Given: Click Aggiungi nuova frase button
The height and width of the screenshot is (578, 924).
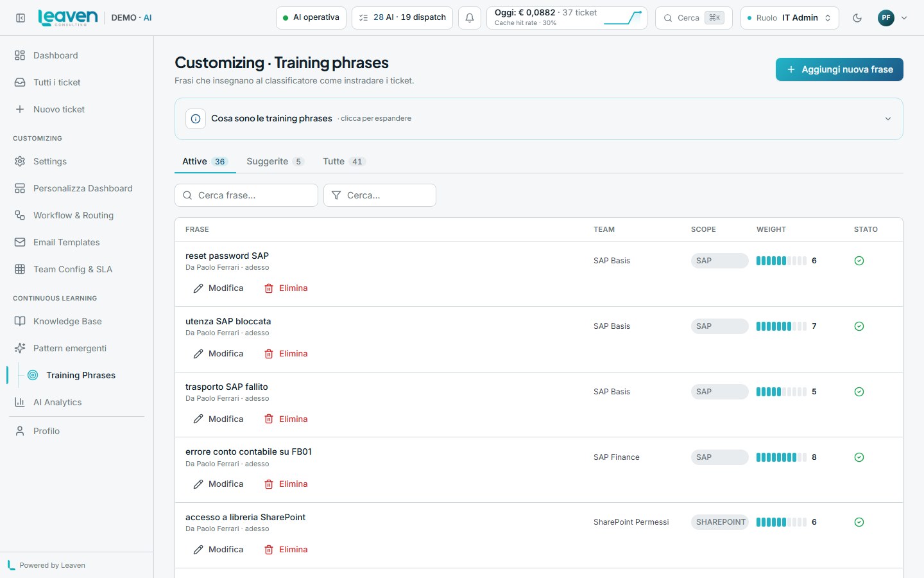Looking at the screenshot, I should 839,69.
